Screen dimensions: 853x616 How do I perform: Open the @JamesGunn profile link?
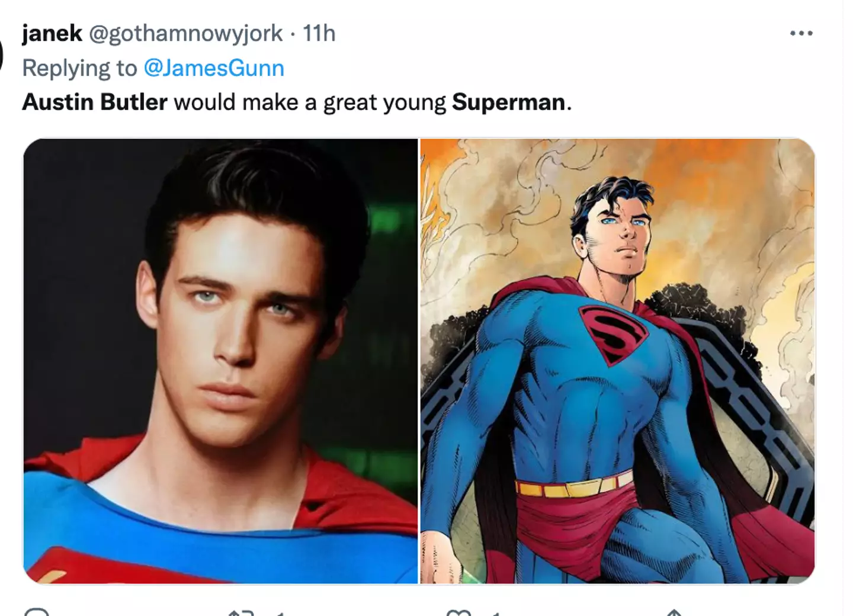[x=215, y=68]
